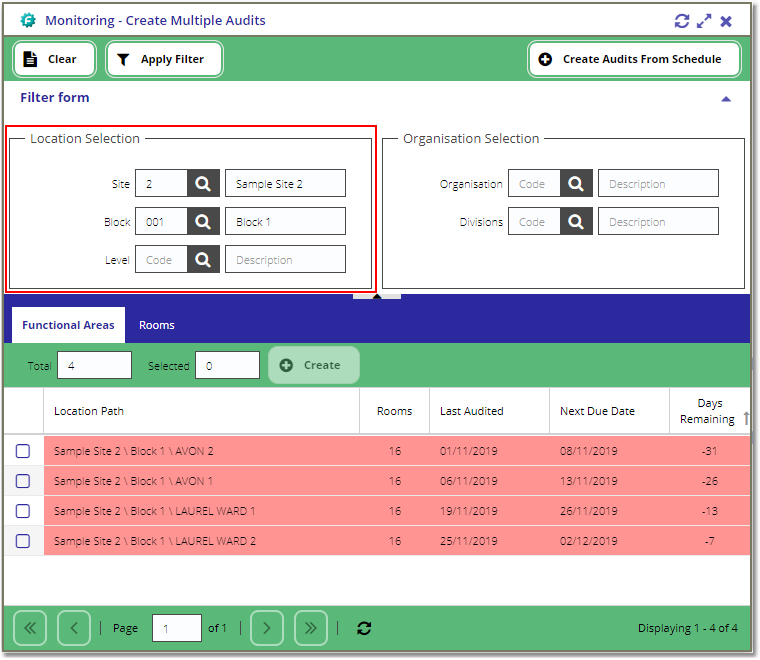Go to the first page

[x=30, y=628]
